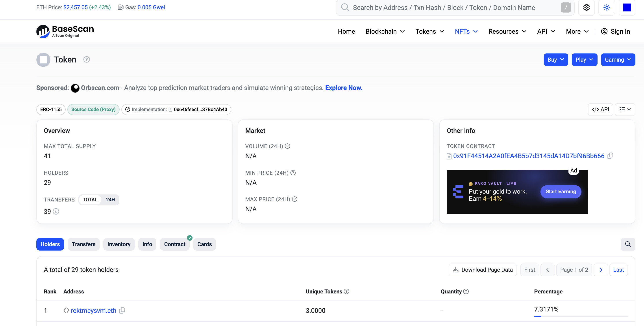Open the holders table search icon
The width and height of the screenshot is (644, 326).
628,244
